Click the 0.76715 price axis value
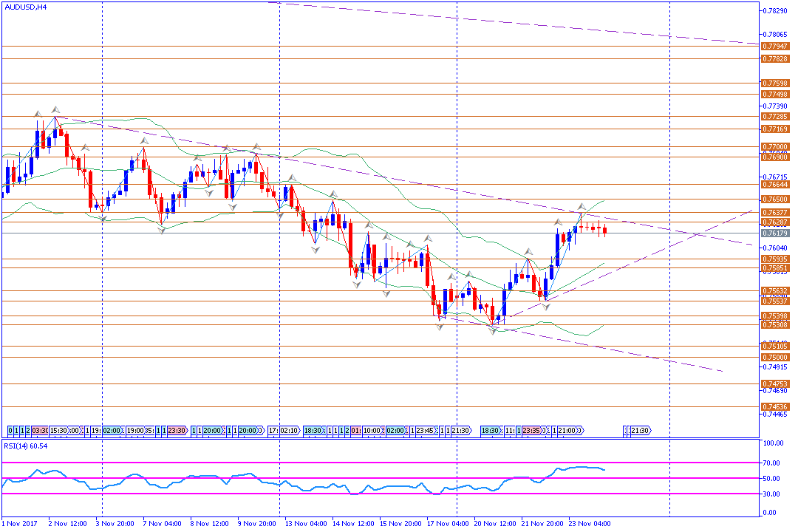The width and height of the screenshot is (798, 532). pos(776,176)
